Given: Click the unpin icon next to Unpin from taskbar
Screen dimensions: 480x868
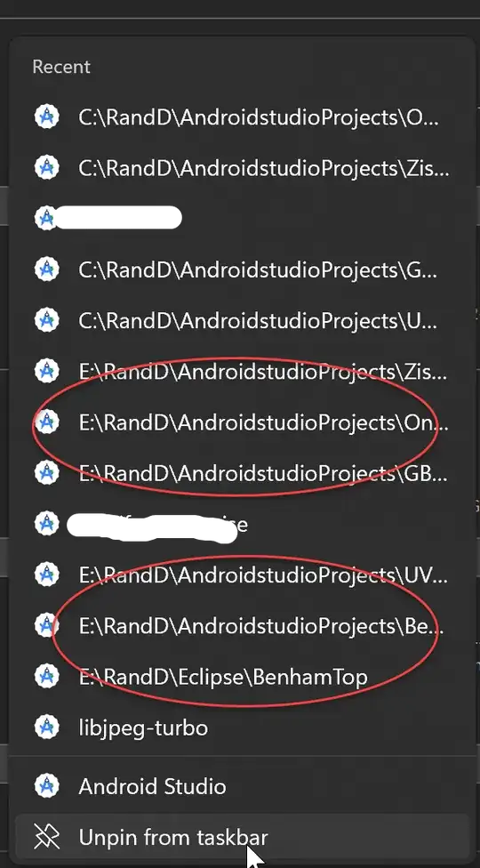Looking at the screenshot, I should (x=46, y=838).
